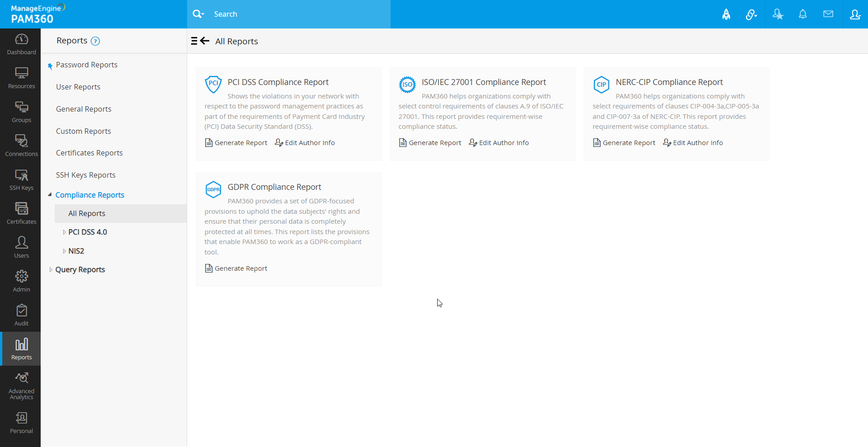Edit Author Info for PCI DSS report

[305, 143]
